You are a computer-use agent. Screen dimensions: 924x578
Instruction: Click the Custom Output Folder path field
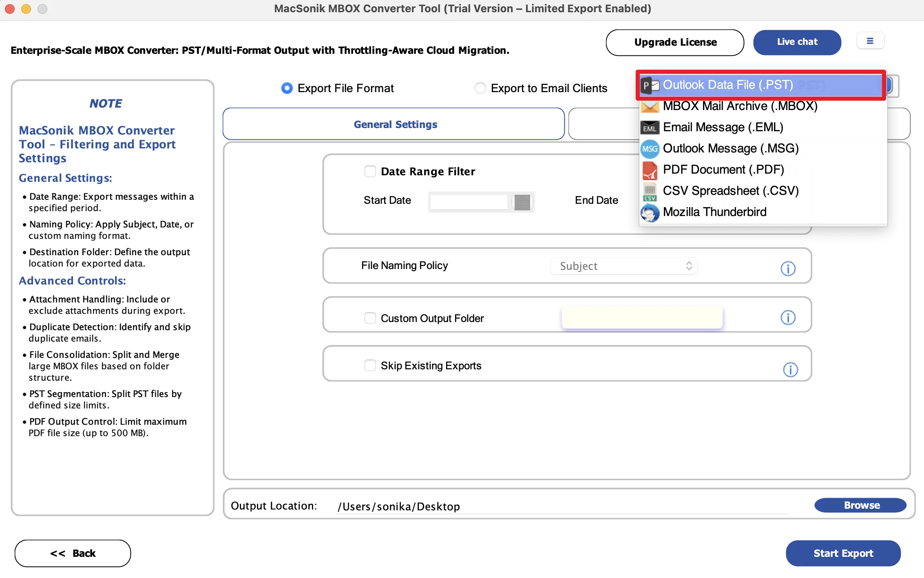point(642,317)
